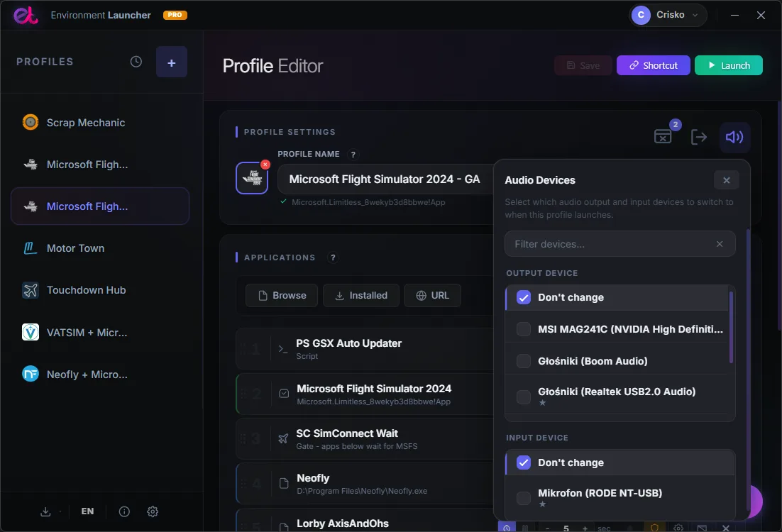782x532 pixels.
Task: Click the plane icon on SC SimConnect Wait
Action: coord(282,439)
